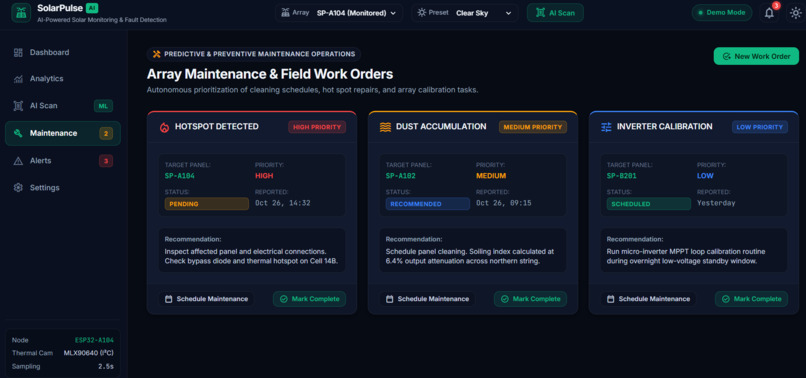This screenshot has height=378, width=806.
Task: Toggle the Demo Mode pill
Action: (722, 13)
